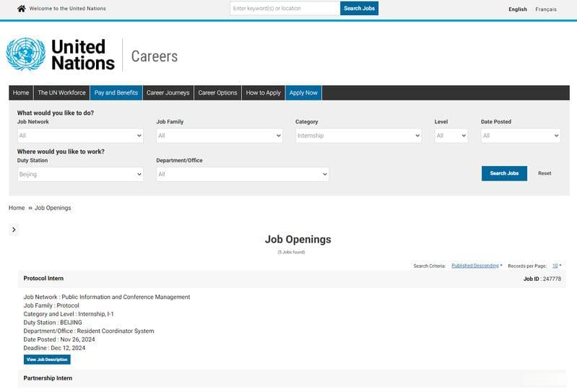Open the Level dropdown
577x392 pixels.
click(451, 136)
